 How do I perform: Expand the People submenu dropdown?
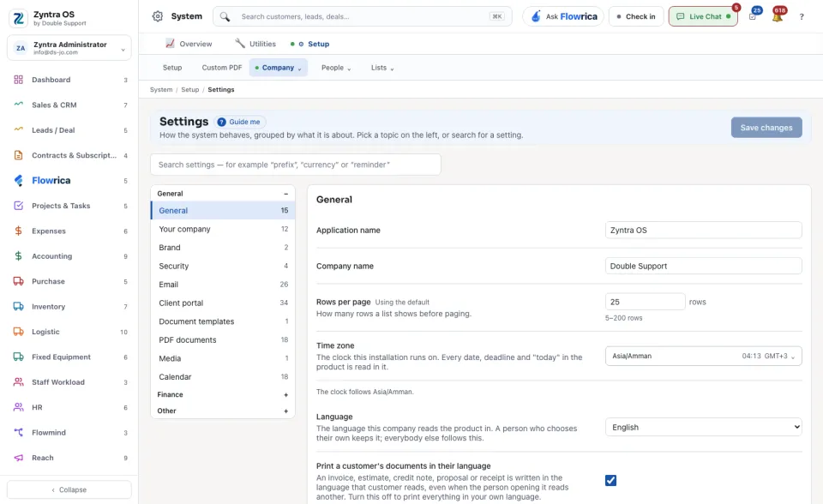[x=336, y=68]
